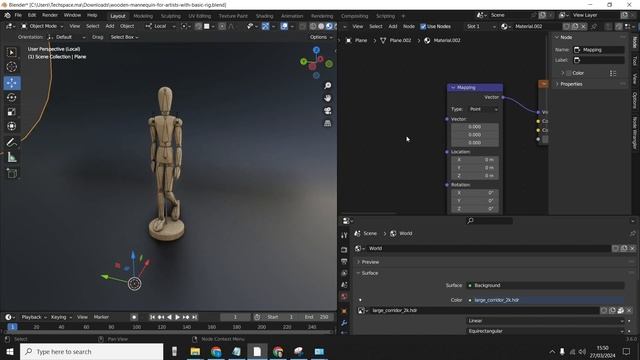The height and width of the screenshot is (360, 640).
Task: Open the Local transform orientation dropdown
Action: point(160,26)
